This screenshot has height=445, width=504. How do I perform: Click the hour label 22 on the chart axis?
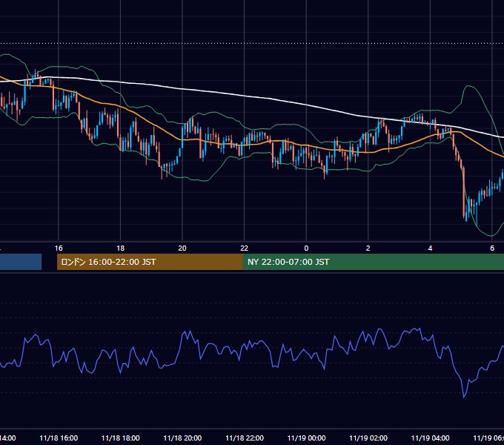pos(245,248)
